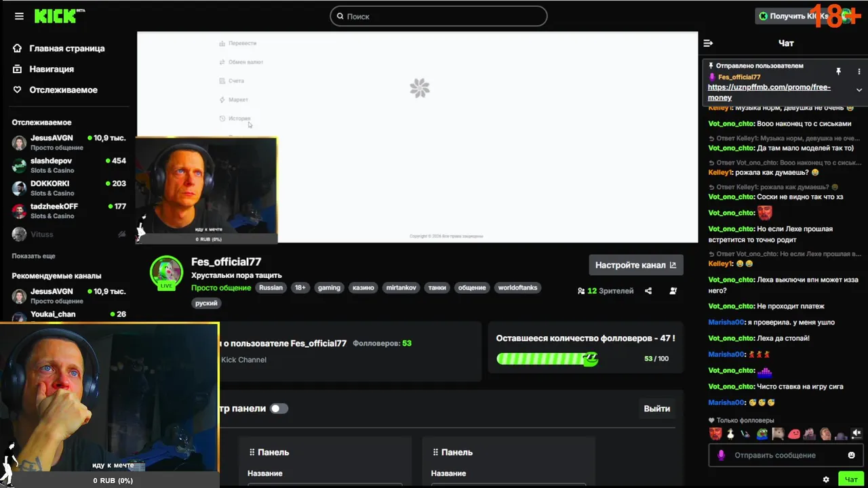This screenshot has width=868, height=488.
Task: Click the 18+ tag under the channel title
Action: pos(300,287)
